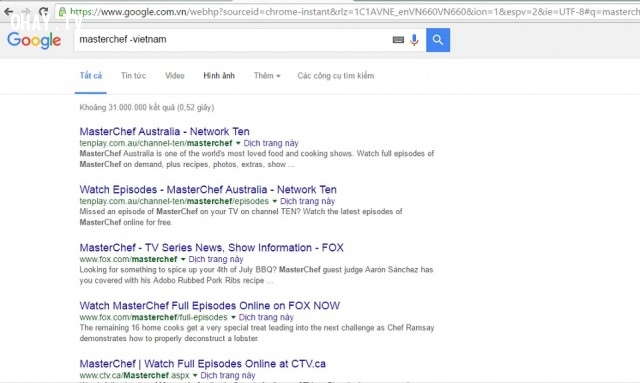Click snippet starting 'The remaining 16 home cooks'
This screenshot has width=640, height=383.
click(257, 333)
